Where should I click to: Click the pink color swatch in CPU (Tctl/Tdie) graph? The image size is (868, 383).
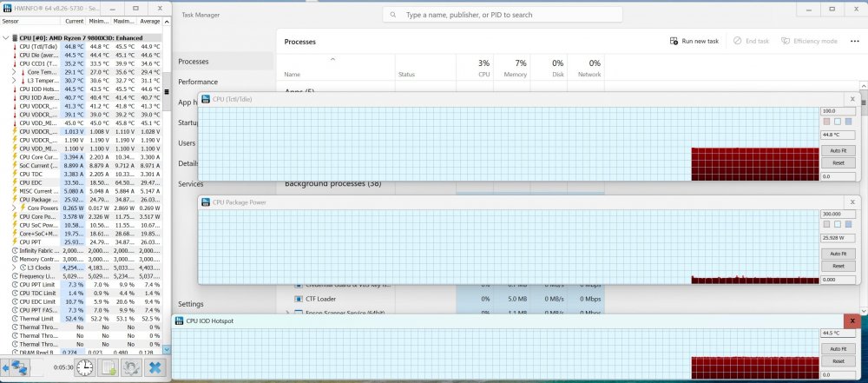[x=825, y=122]
